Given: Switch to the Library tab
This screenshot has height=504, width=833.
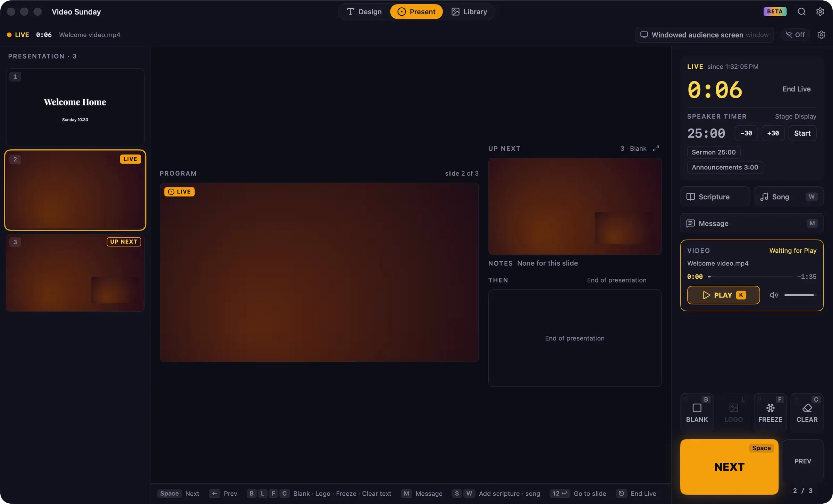Looking at the screenshot, I should pyautogui.click(x=469, y=12).
